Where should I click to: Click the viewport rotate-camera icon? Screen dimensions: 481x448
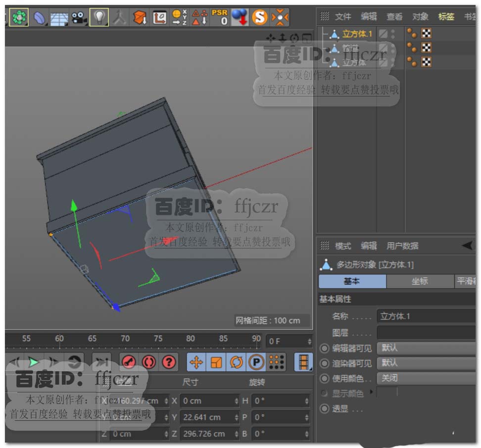294,38
